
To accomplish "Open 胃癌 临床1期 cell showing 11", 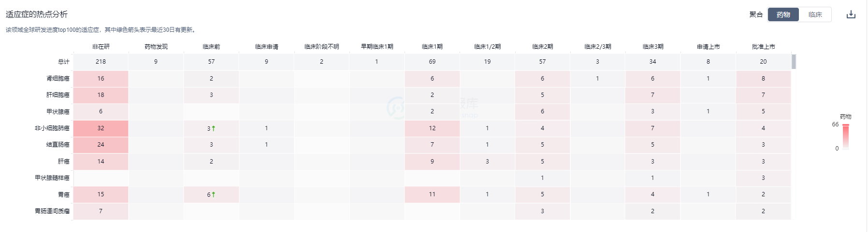I will point(432,194).
